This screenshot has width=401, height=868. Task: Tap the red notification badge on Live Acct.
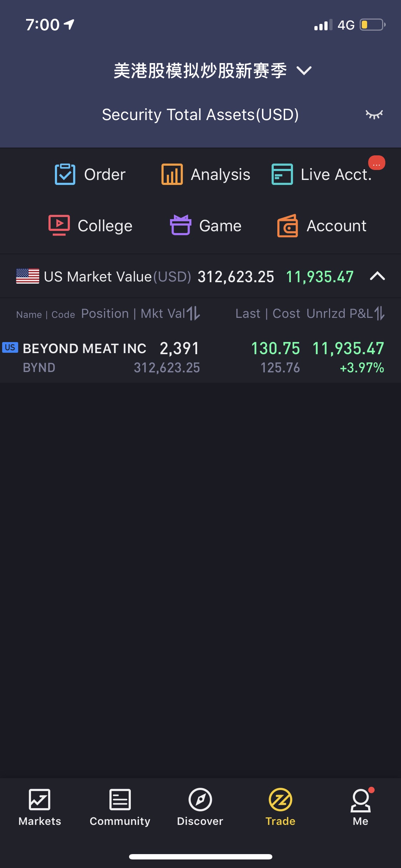[377, 163]
